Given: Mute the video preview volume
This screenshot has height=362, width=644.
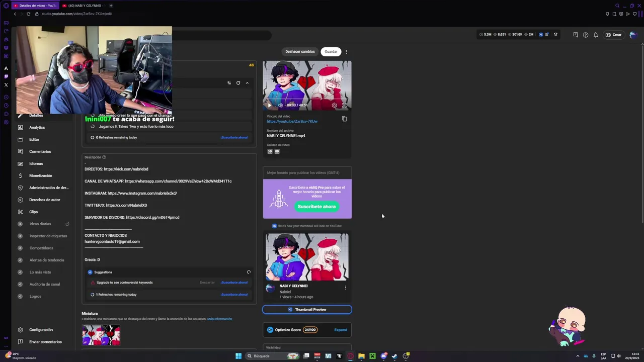Looking at the screenshot, I should click(280, 105).
